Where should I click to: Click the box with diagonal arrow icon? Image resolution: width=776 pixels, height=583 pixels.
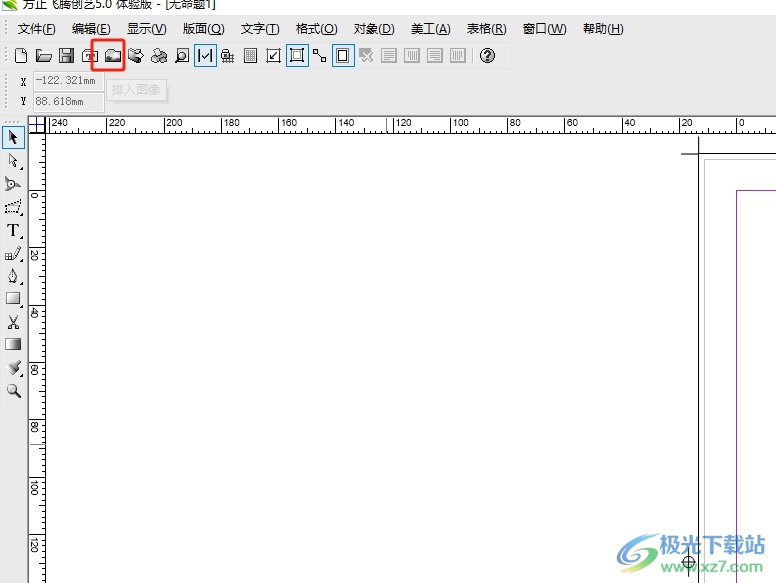click(x=273, y=56)
